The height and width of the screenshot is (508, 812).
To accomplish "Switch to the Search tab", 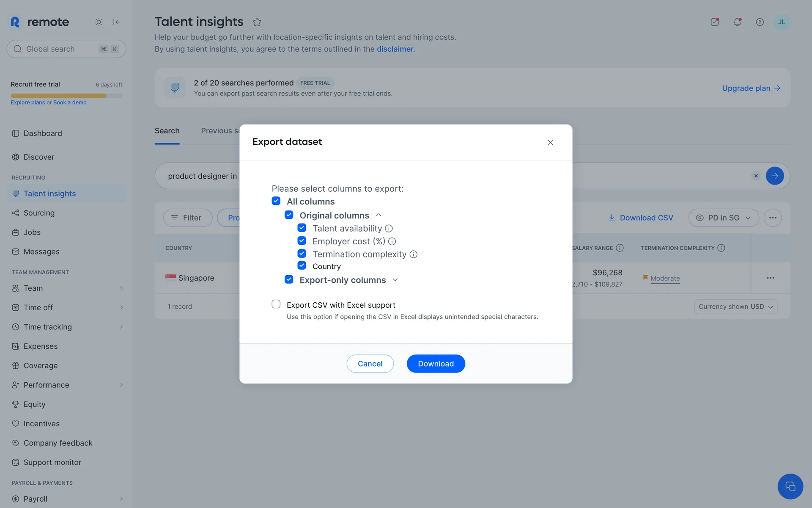I will coord(167,131).
